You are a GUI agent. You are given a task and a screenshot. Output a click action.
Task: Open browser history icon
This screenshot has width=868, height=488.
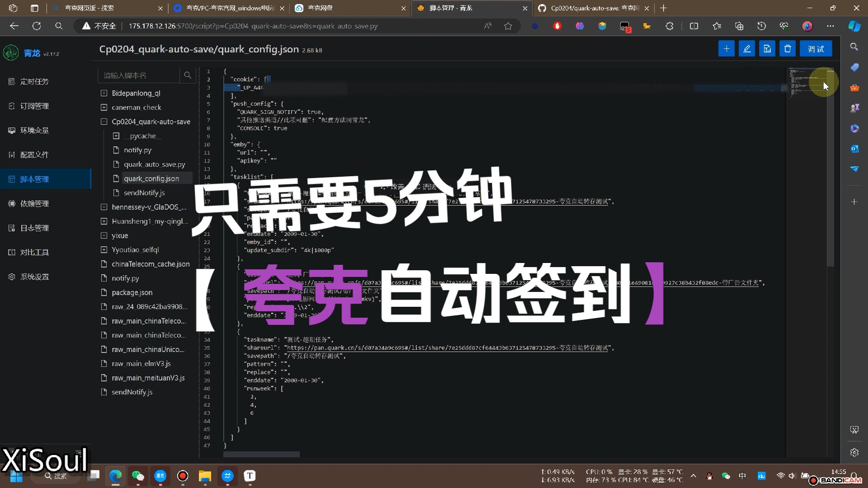point(762,26)
